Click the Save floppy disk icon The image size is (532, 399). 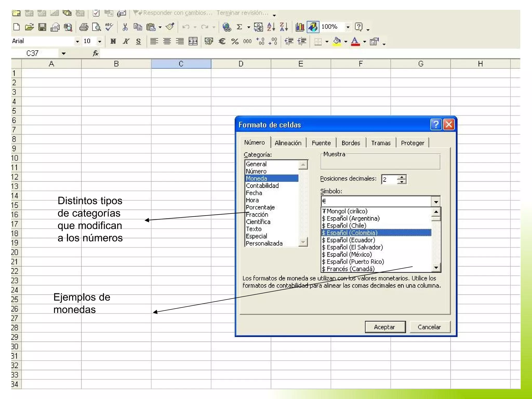[x=42, y=27]
